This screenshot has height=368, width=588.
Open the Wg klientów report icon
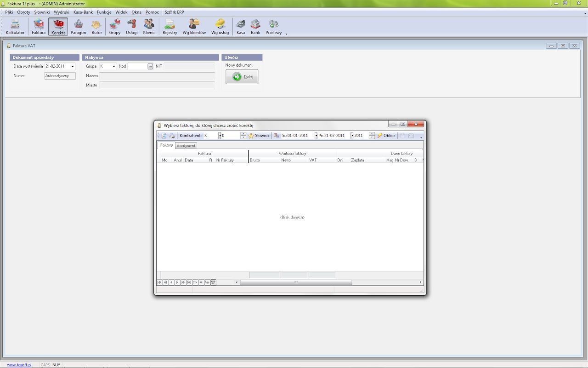click(194, 27)
